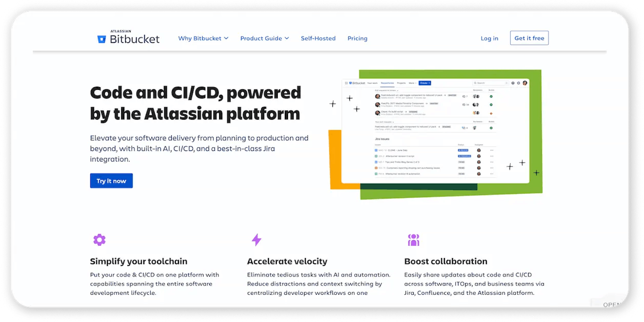Go to the Pricing page
The height and width of the screenshot is (322, 644).
357,38
